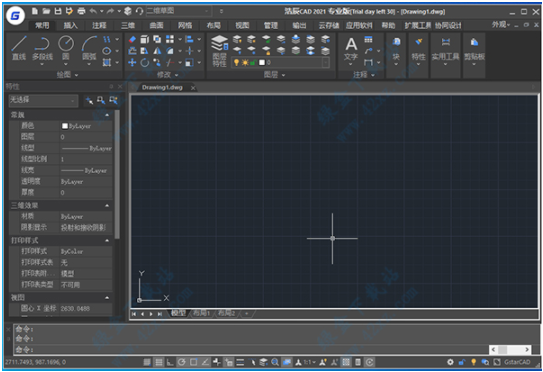Image resolution: width=543 pixels, height=372 pixels.
Task: Click the zoom magnifier in status bar
Action: (x=275, y=362)
